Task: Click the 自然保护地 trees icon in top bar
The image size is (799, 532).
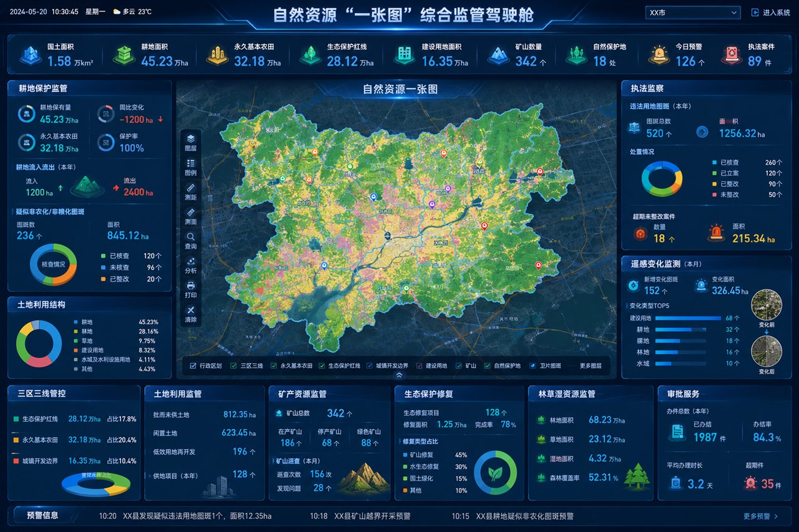Action: coord(576,55)
